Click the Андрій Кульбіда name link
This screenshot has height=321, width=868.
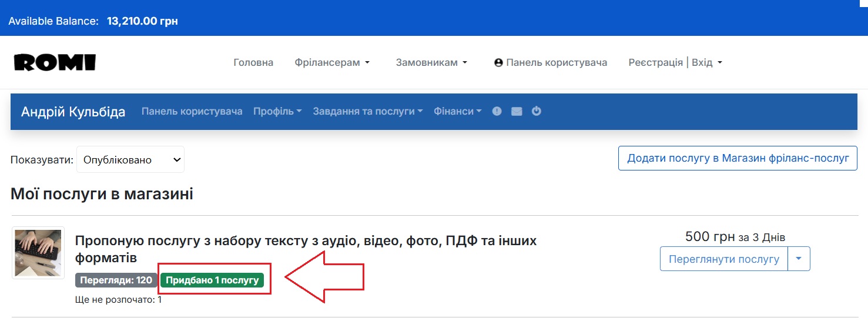[x=73, y=112]
